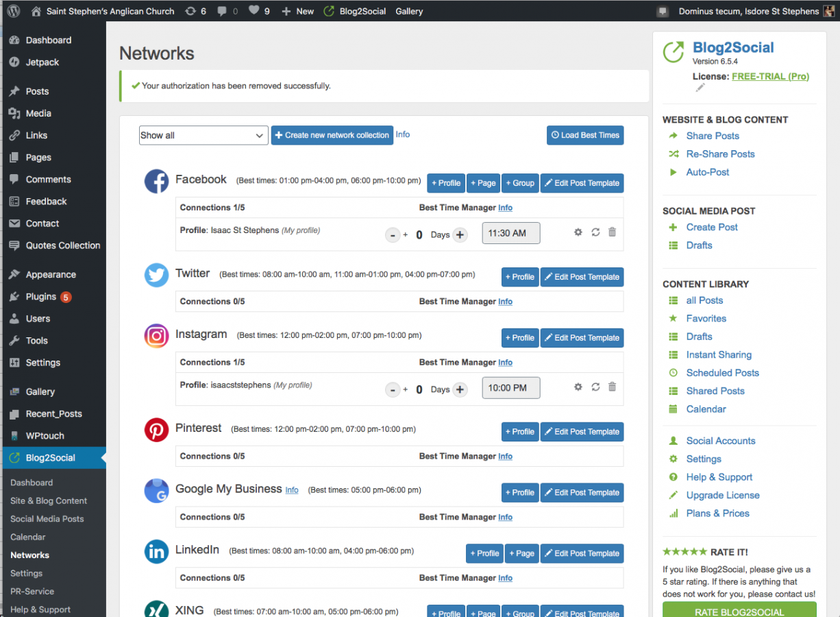Open the Google My Business logo
This screenshot has width=840, height=617.
[x=156, y=491]
